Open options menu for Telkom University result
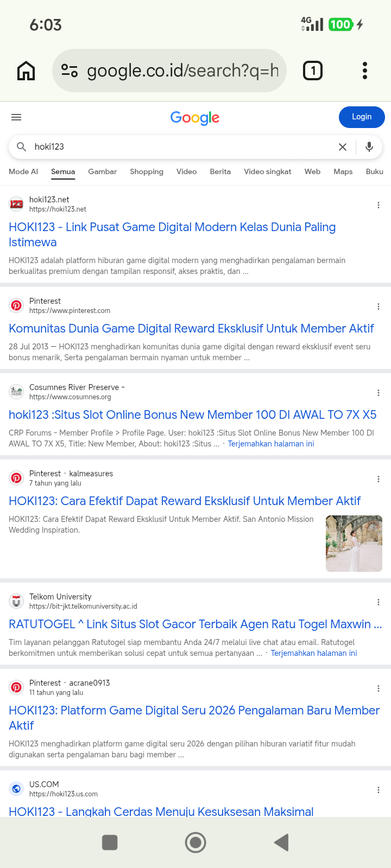The image size is (391, 868). tap(379, 602)
